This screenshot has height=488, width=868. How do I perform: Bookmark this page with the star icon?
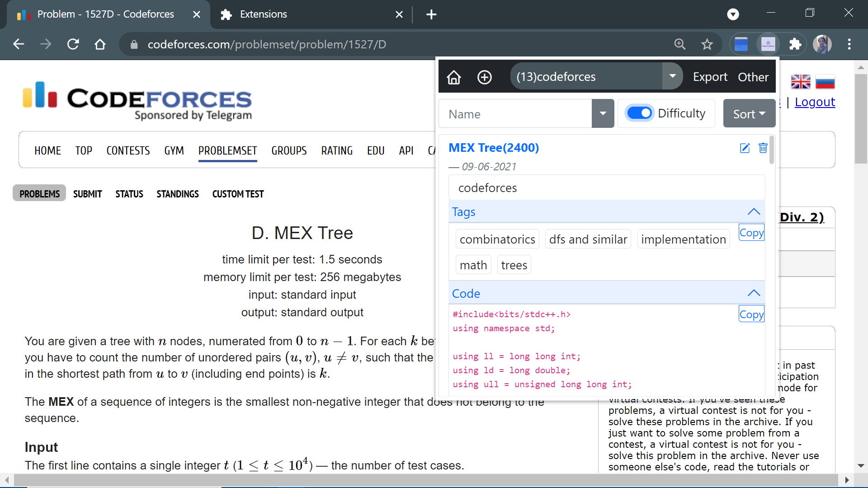pyautogui.click(x=707, y=44)
